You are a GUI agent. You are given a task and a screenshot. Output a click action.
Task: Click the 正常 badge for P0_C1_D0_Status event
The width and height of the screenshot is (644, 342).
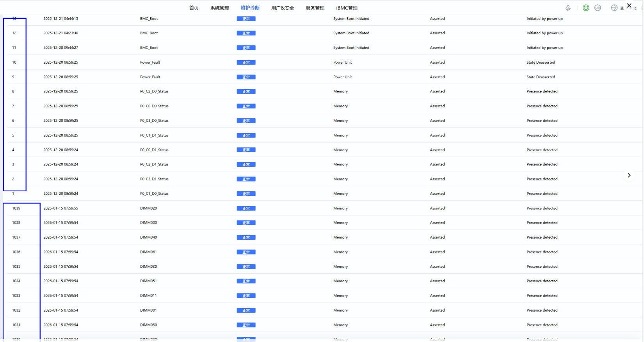coord(246,194)
